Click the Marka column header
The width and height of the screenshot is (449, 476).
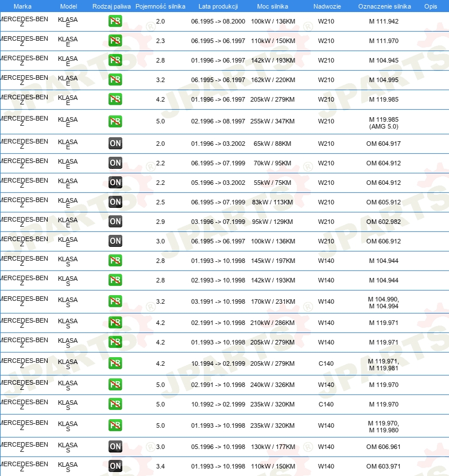pos(22,6)
